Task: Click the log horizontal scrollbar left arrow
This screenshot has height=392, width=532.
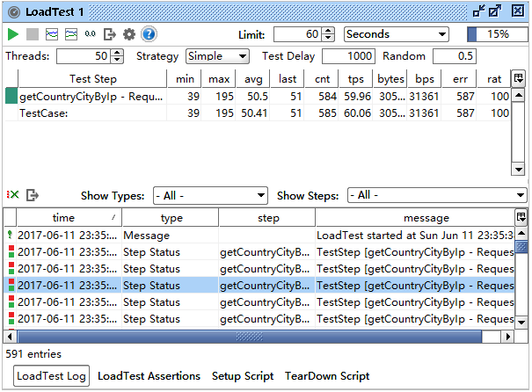Action: pyautogui.click(x=10, y=337)
